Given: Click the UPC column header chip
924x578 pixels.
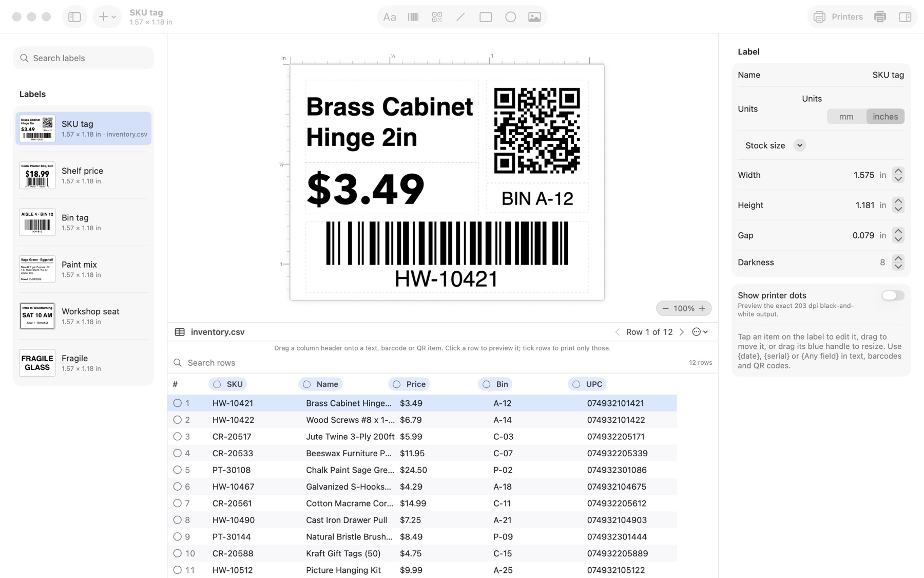Looking at the screenshot, I should tap(587, 384).
